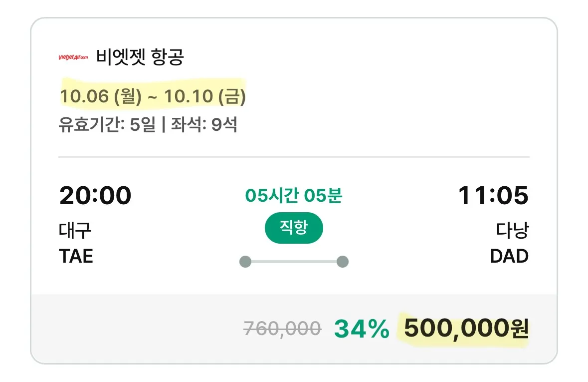Expand the flight details by clicking 05시간 05분
This screenshot has height=382, width=588.
tap(294, 195)
